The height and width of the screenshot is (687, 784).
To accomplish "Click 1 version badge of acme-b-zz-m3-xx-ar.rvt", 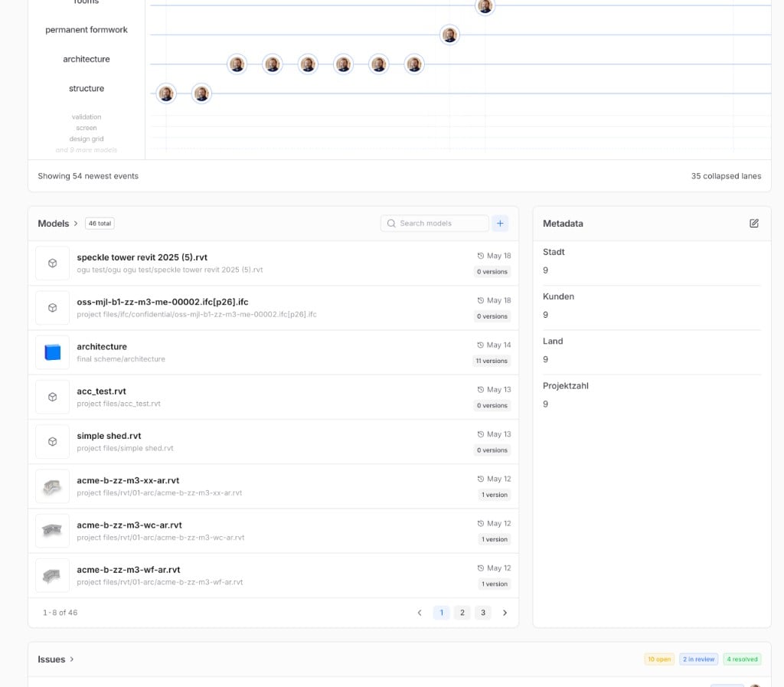I will 495,495.
